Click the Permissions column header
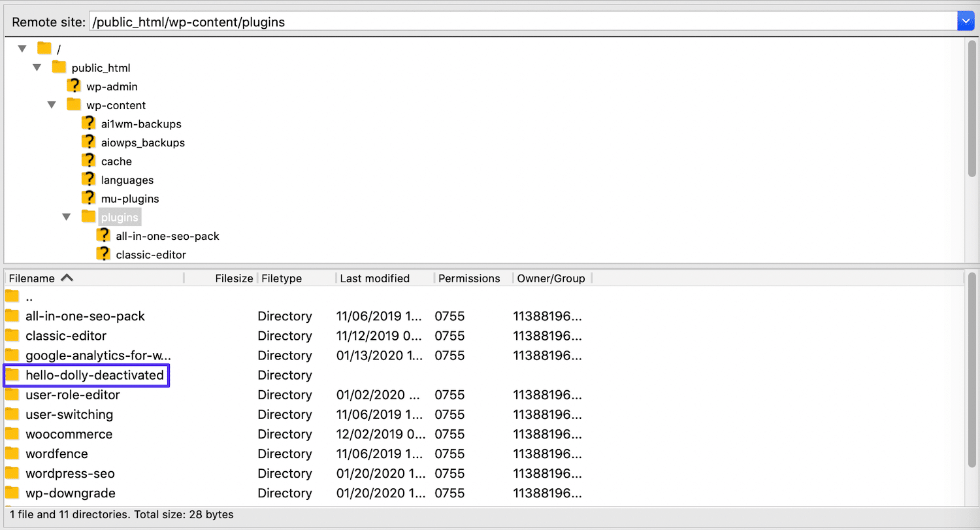The width and height of the screenshot is (980, 530). pyautogui.click(x=469, y=278)
